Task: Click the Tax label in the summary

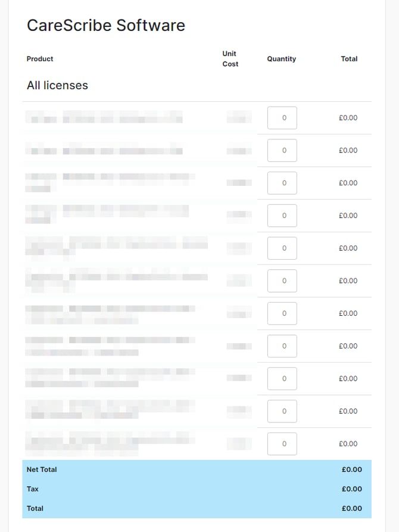Action: point(33,489)
